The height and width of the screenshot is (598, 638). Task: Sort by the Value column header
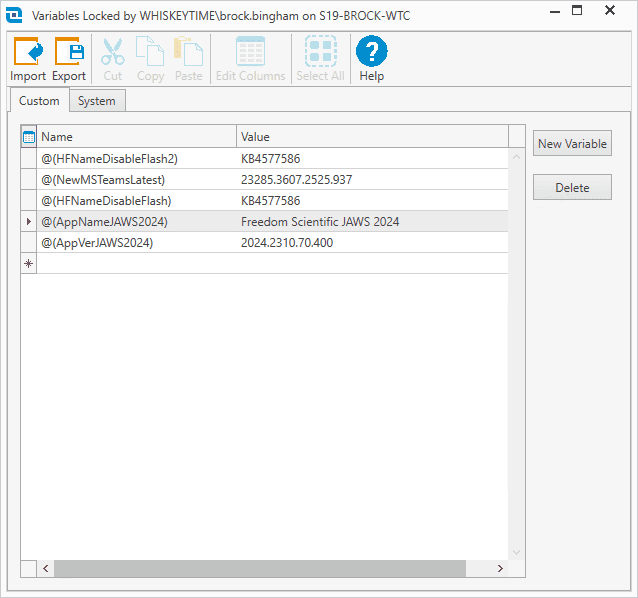point(372,137)
